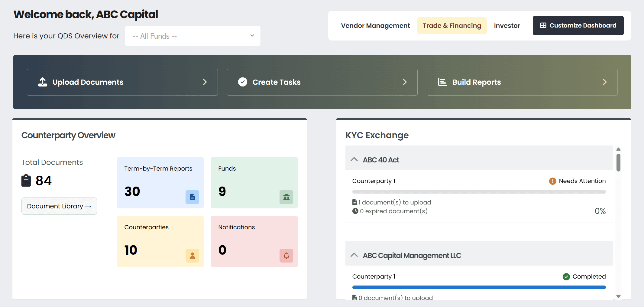644x307 pixels.
Task: Open the Term-by-Term Reports card
Action: pyautogui.click(x=160, y=183)
